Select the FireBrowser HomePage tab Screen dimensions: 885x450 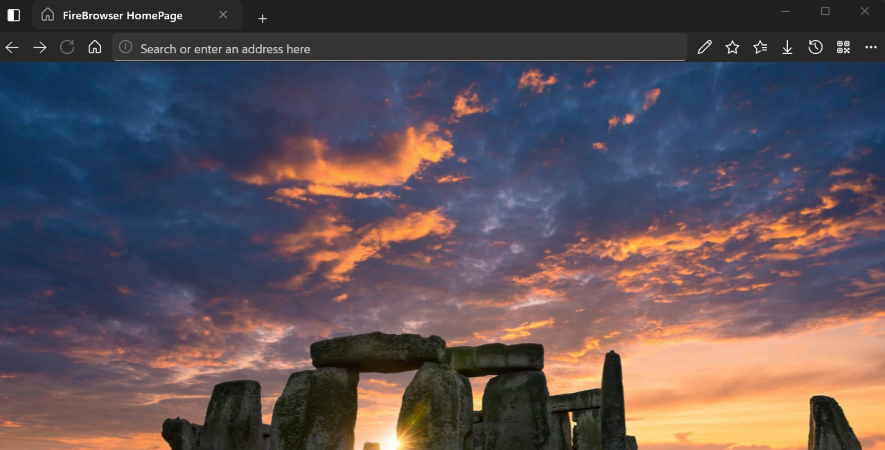[x=125, y=15]
